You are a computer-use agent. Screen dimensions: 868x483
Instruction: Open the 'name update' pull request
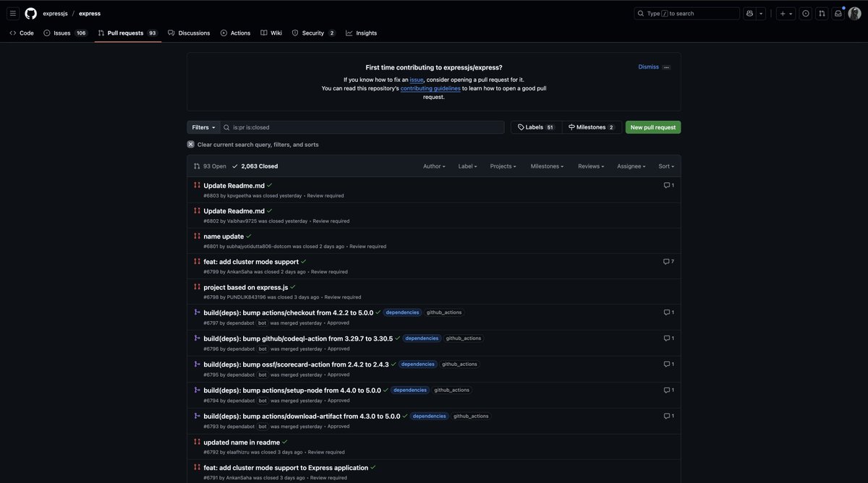[224, 236]
